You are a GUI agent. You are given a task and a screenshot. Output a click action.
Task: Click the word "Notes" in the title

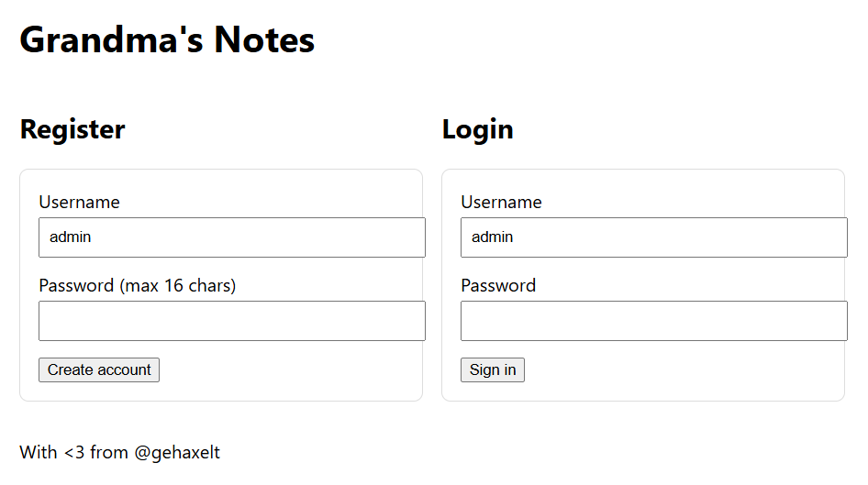pos(264,39)
